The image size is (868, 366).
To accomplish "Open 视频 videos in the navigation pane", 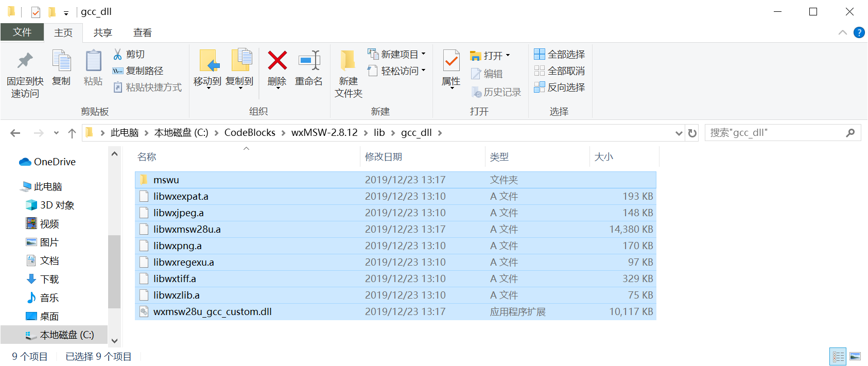I will point(42,224).
